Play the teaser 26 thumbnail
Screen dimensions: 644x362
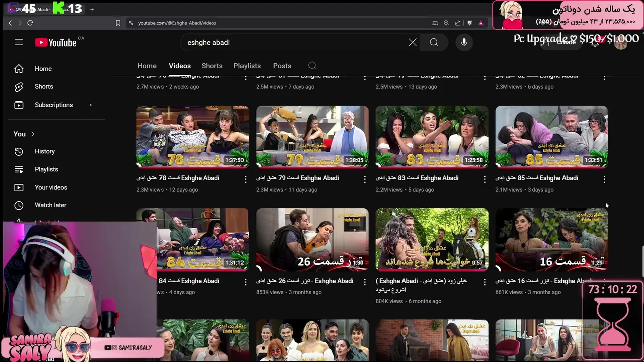(312, 239)
